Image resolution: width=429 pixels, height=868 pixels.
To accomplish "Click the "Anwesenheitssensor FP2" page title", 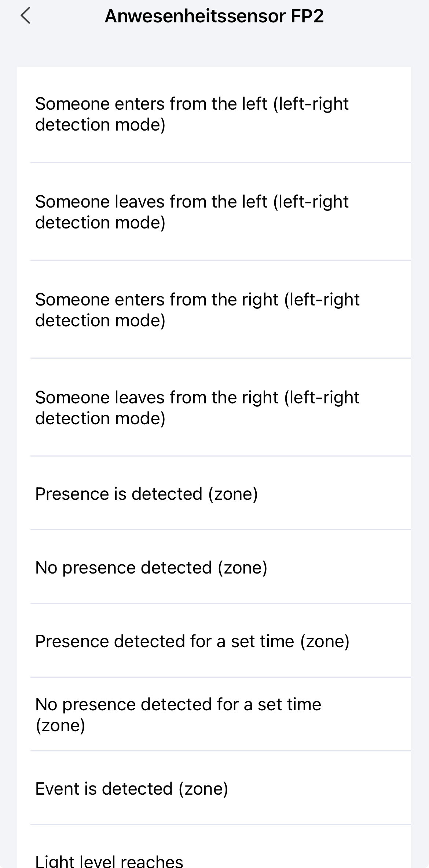I will click(214, 16).
